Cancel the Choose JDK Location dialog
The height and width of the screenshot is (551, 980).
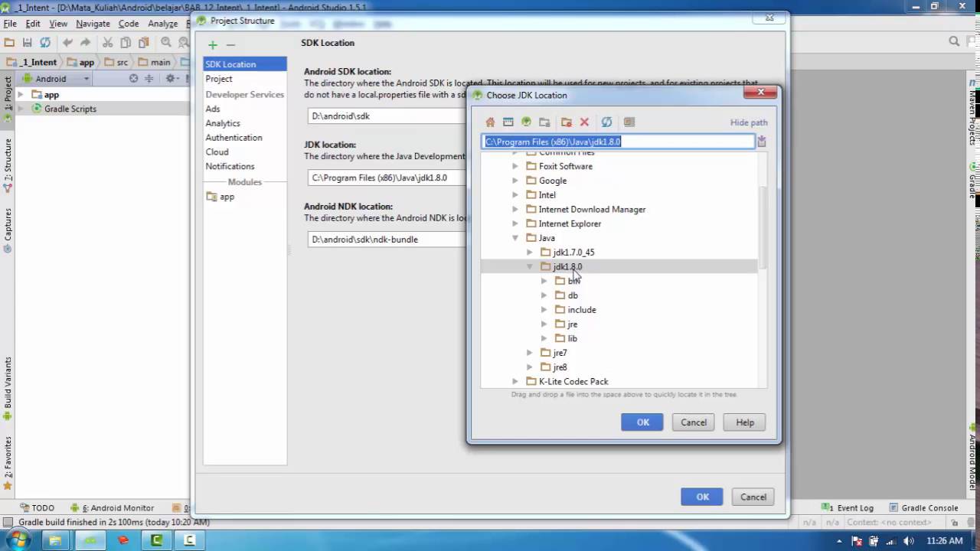[x=694, y=422]
